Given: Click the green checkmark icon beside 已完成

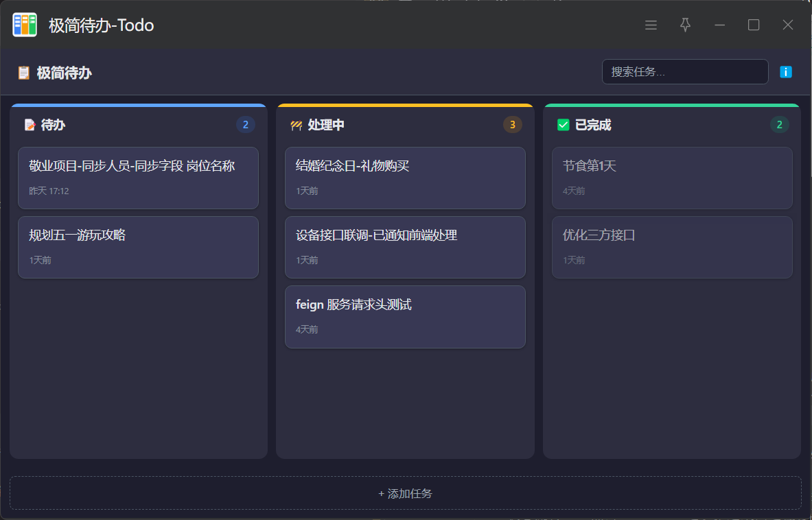Looking at the screenshot, I should point(564,125).
